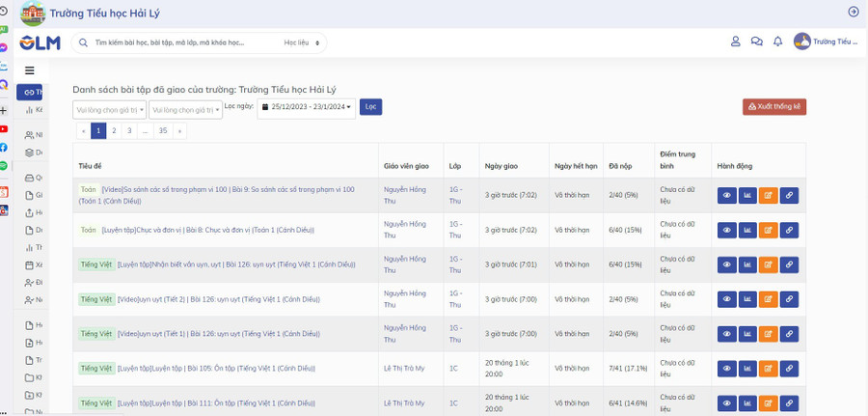Click the 'Lọc' filter button
868x416 pixels.
tap(370, 106)
